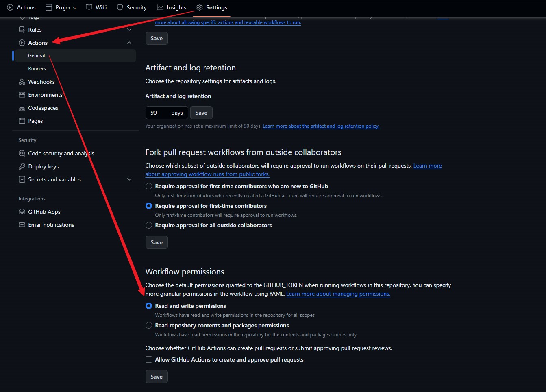Screen dimensions: 546x392
Task: Click the Projects table icon
Action: pyautogui.click(x=49, y=7)
